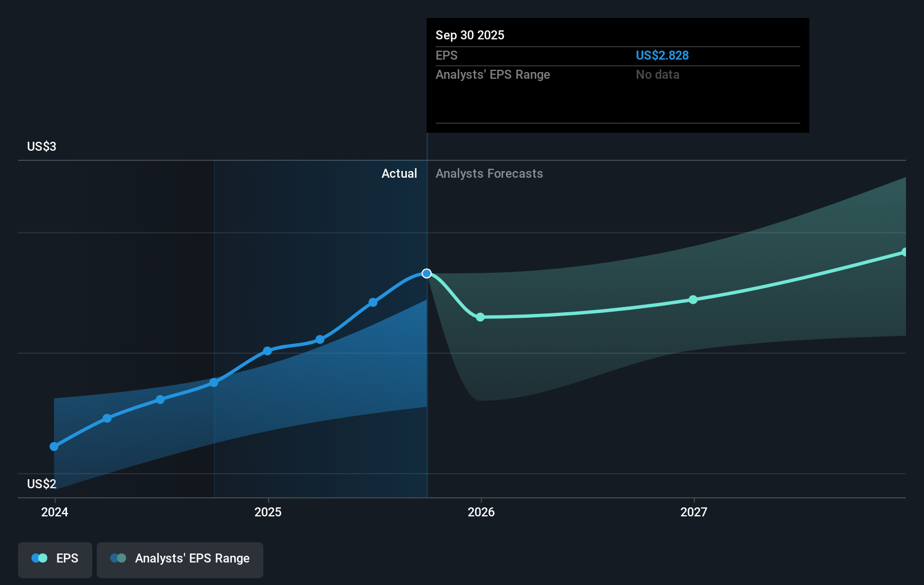Select the forecast data point near 2027

pyautogui.click(x=693, y=300)
